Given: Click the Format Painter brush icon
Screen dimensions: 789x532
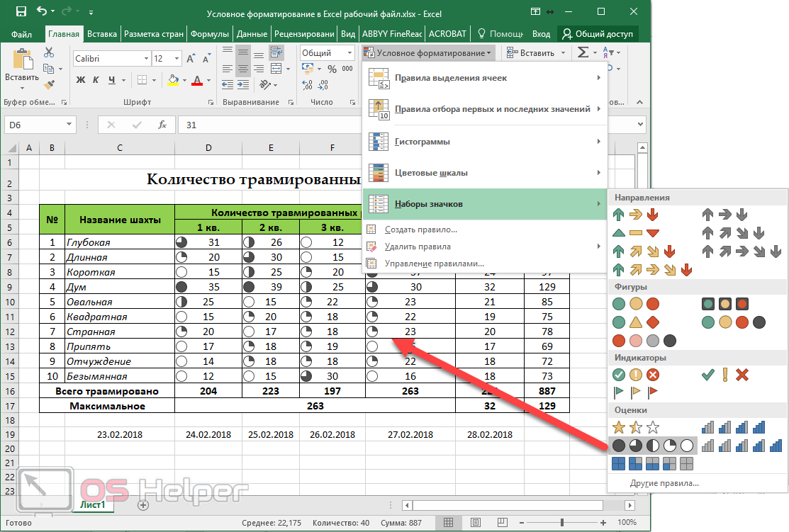Looking at the screenshot, I should [x=49, y=84].
